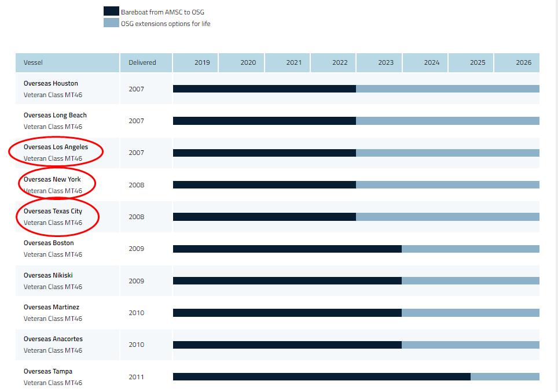The image size is (558, 392).
Task: Click "Veteran Class MT46" under Overseas Anacortes
Action: tap(53, 350)
